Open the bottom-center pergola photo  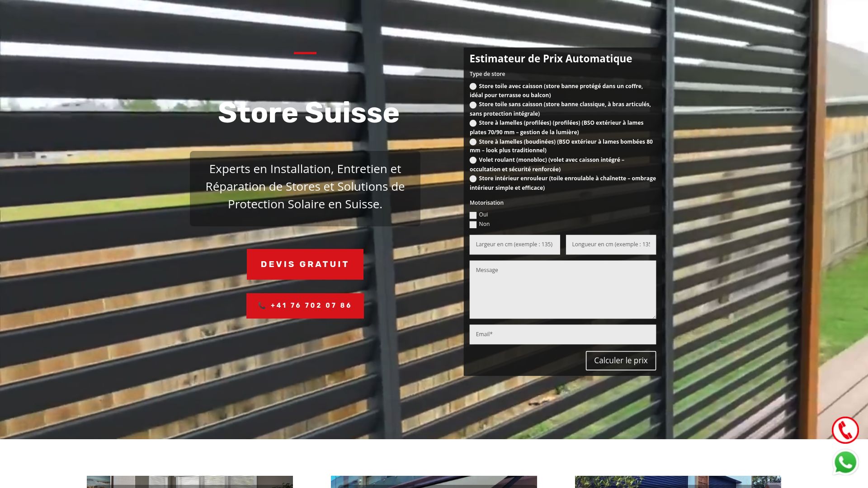click(434, 483)
